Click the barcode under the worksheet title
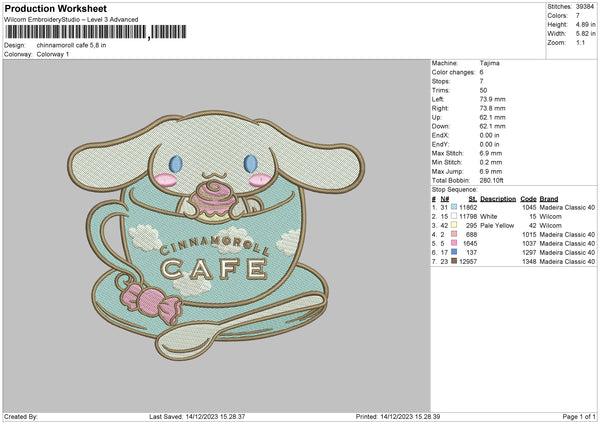The image size is (600, 424). click(96, 32)
